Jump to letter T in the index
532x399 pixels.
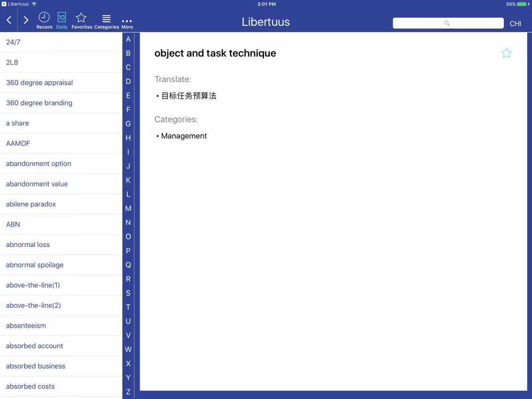coord(128,307)
